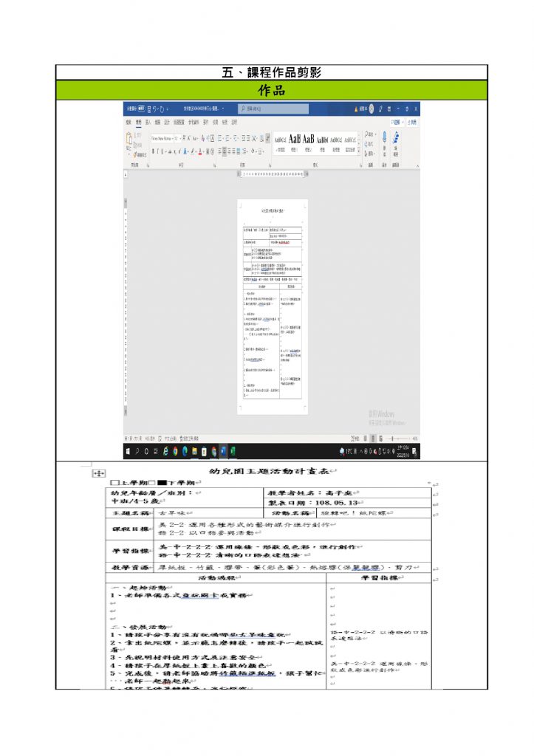This screenshot has height=756, width=534.
Task: Open the 設計 (Design) ribbon tab
Action: coord(167,122)
